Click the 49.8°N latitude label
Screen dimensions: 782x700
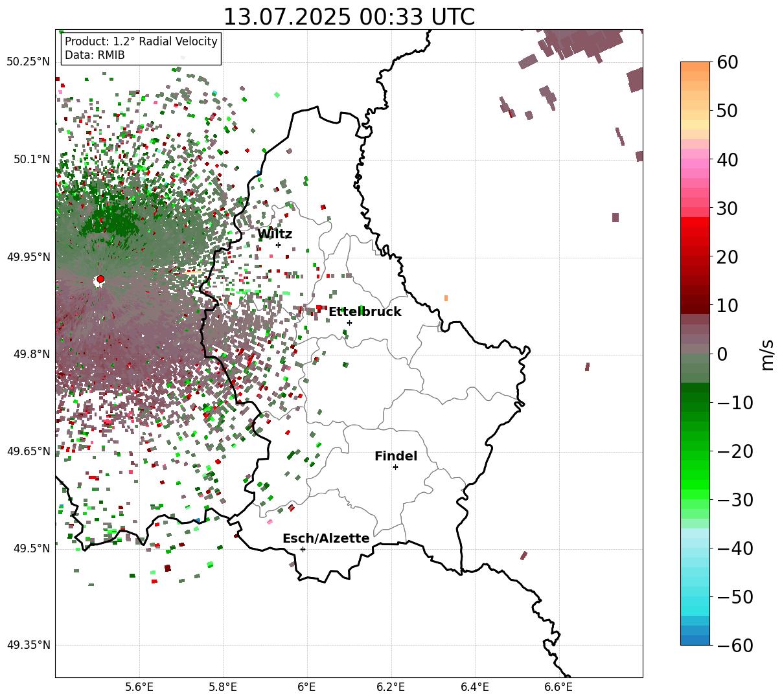coord(31,354)
